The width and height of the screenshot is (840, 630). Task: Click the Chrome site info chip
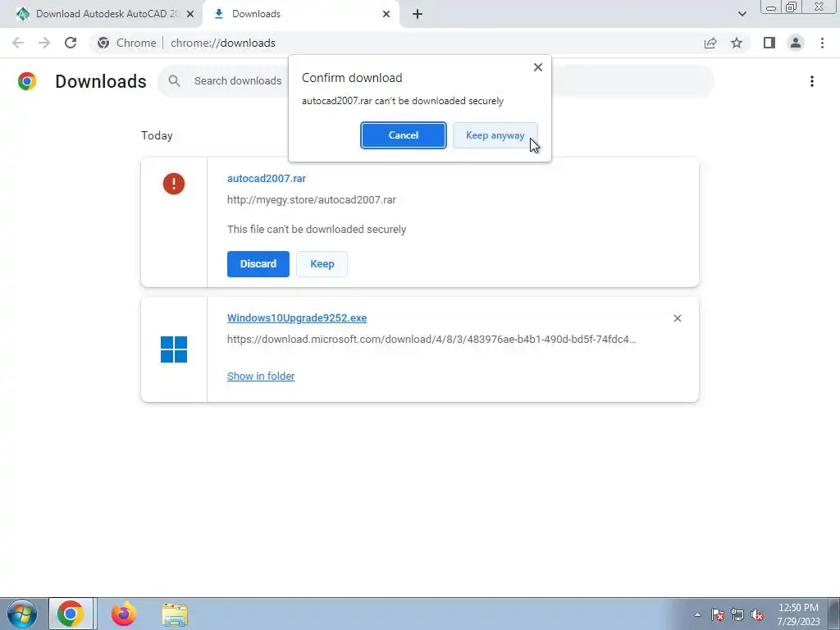pyautogui.click(x=127, y=43)
